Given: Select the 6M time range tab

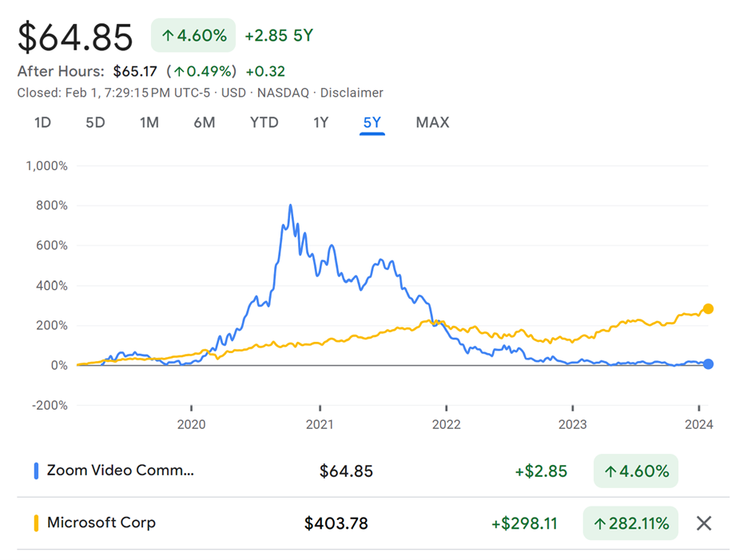Looking at the screenshot, I should [204, 122].
